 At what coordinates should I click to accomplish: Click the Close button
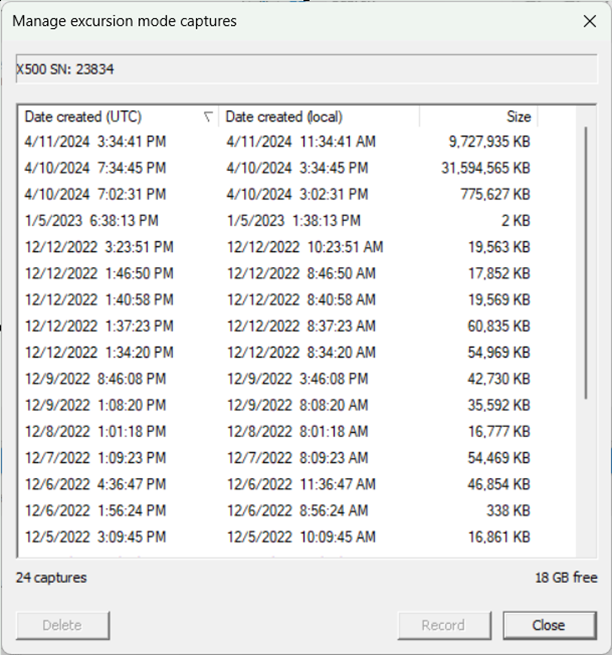click(549, 625)
